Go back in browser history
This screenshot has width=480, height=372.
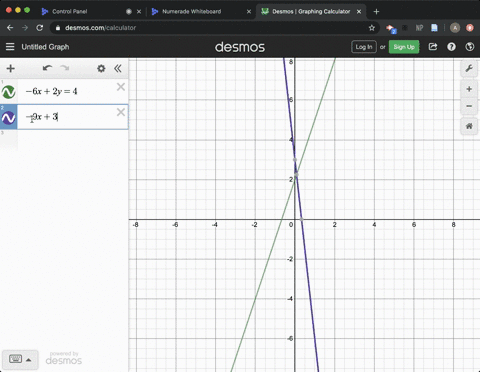click(x=10, y=28)
